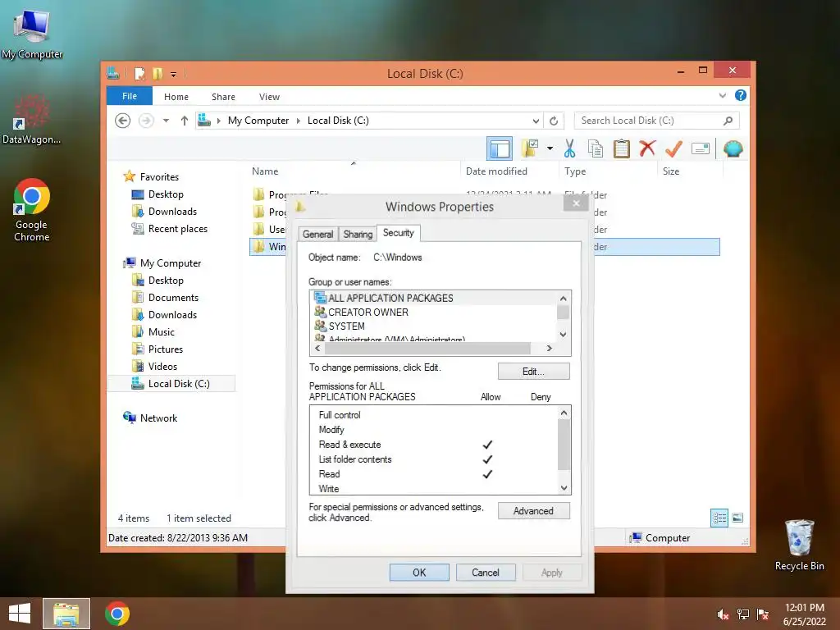Image resolution: width=840 pixels, height=630 pixels.
Task: Open the File menu
Action: (130, 96)
